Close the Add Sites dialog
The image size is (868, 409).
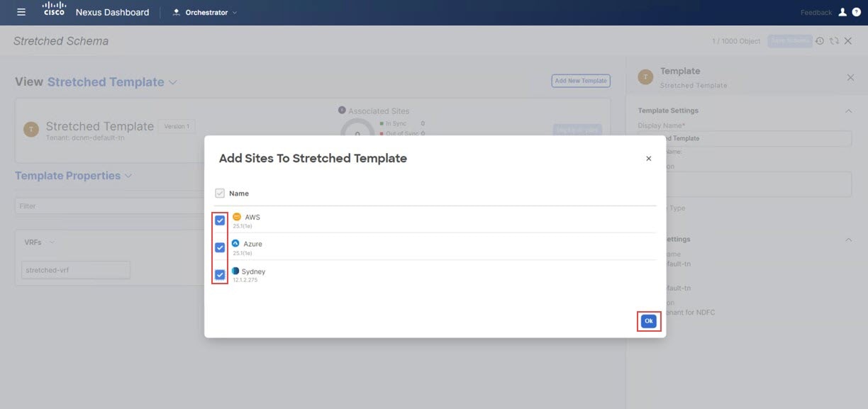(648, 159)
